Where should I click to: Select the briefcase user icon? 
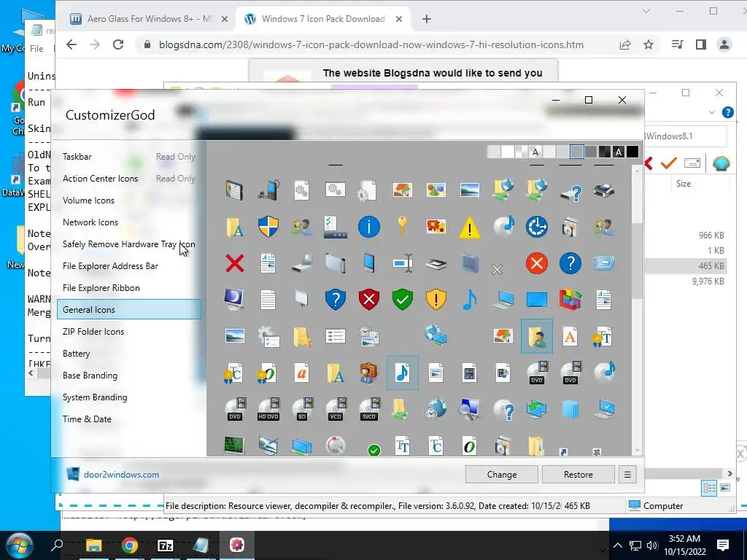(368, 373)
